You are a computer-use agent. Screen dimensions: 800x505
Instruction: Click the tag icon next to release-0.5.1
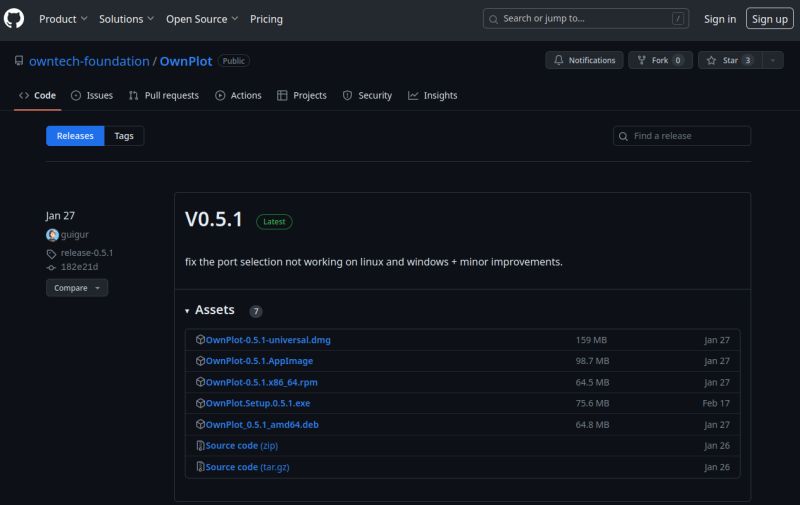[51, 254]
